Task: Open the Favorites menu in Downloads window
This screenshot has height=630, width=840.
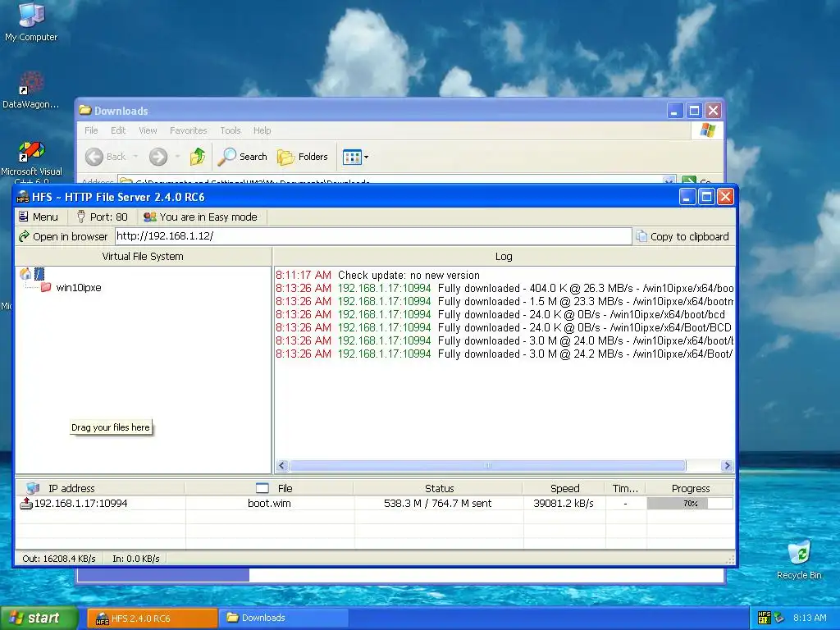Action: pos(188,130)
